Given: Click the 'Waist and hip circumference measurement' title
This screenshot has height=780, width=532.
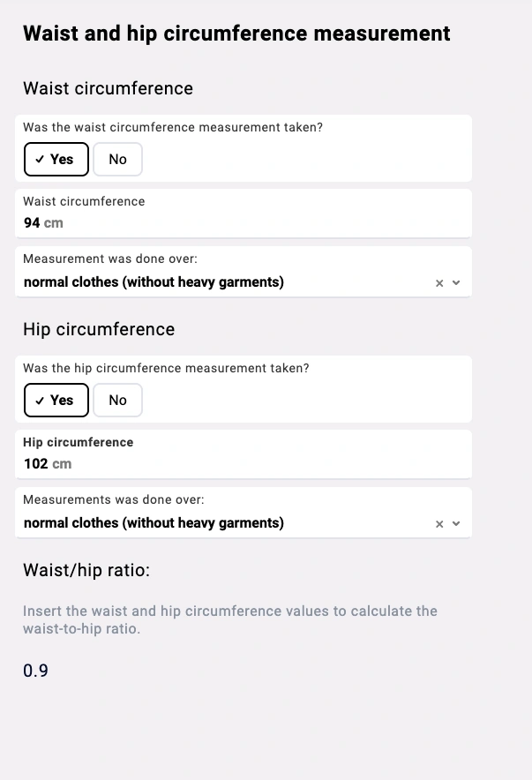Looking at the screenshot, I should point(236,33).
